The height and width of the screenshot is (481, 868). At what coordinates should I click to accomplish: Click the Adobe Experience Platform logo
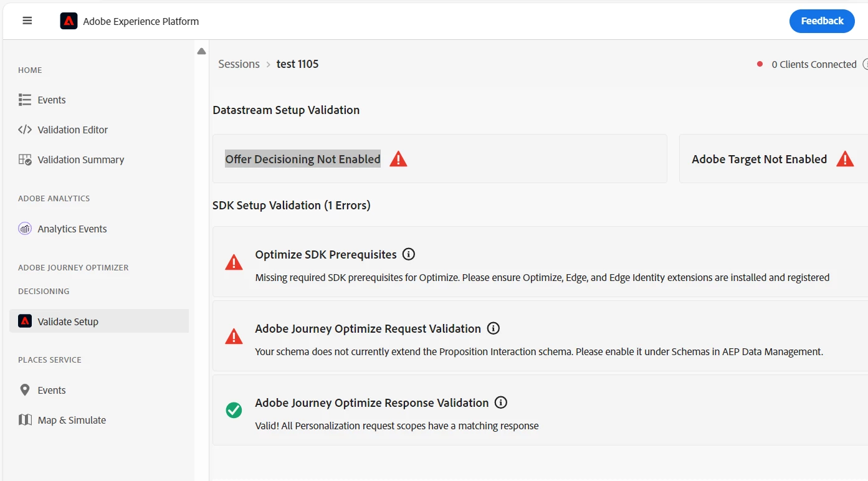(x=69, y=21)
